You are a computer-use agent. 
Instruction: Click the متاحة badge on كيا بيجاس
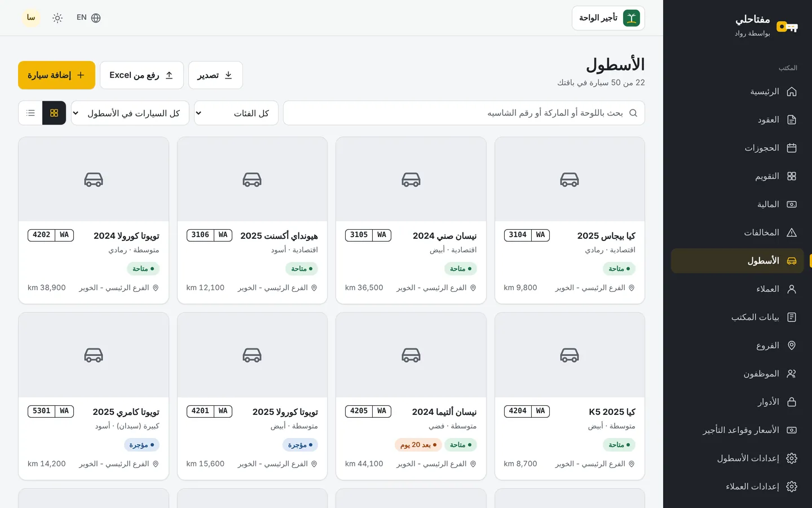coord(619,269)
